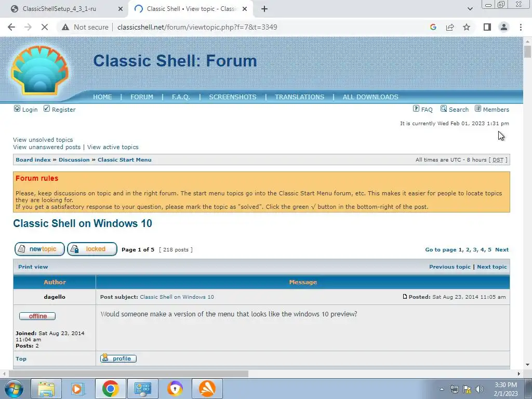Screen dimensions: 532x399
Task: Go to Board index breadcrumb
Action: [33, 160]
